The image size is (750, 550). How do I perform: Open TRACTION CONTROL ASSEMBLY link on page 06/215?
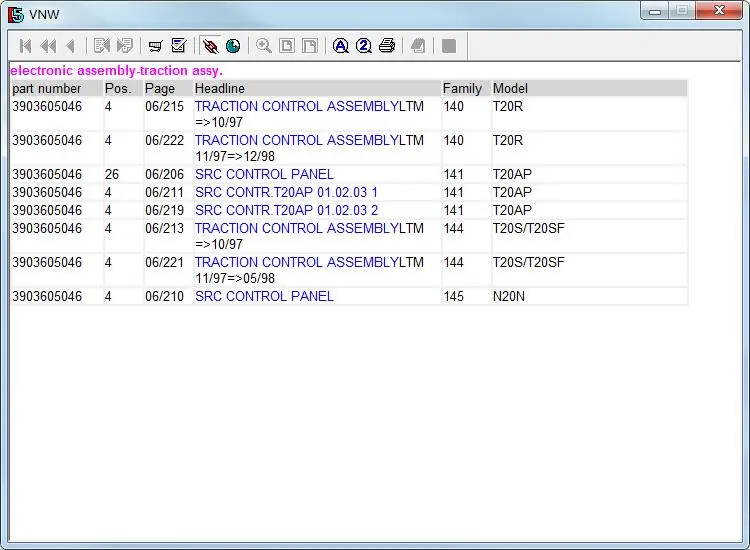[297, 106]
